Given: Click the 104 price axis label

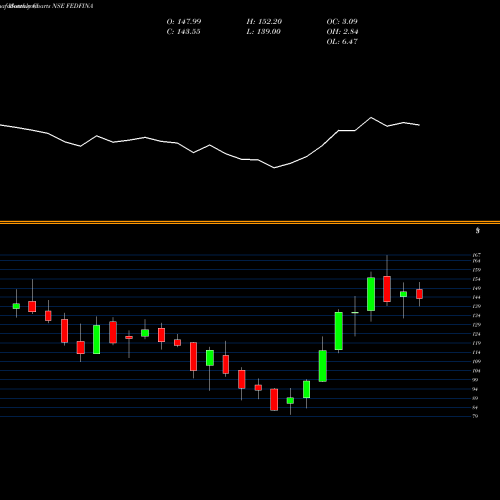Looking at the screenshot, I should (477, 371).
